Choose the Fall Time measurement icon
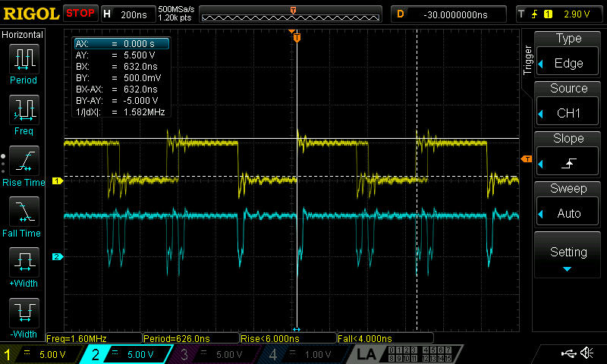 (24, 212)
